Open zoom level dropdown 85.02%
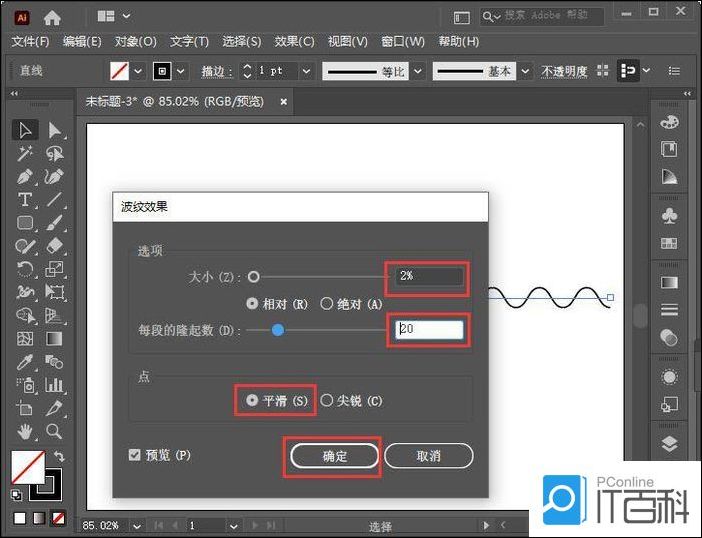Viewport: 702px width, 538px height. [137, 526]
